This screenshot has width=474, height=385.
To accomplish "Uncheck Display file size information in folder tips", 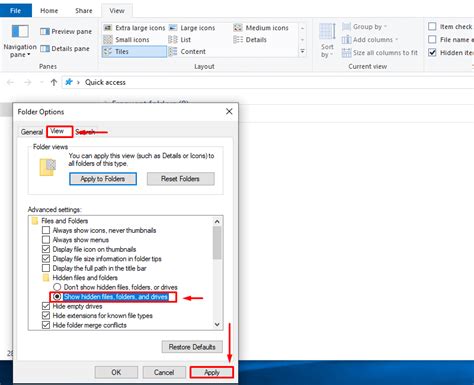I will coord(46,259).
